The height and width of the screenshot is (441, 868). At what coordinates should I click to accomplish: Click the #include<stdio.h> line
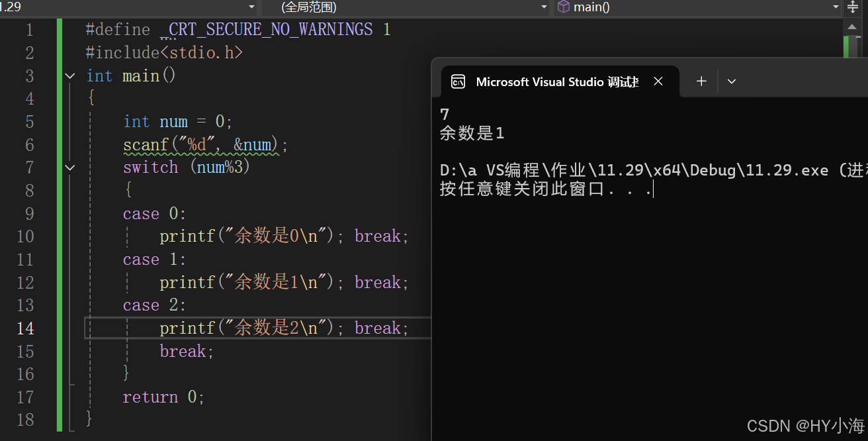[x=165, y=53]
